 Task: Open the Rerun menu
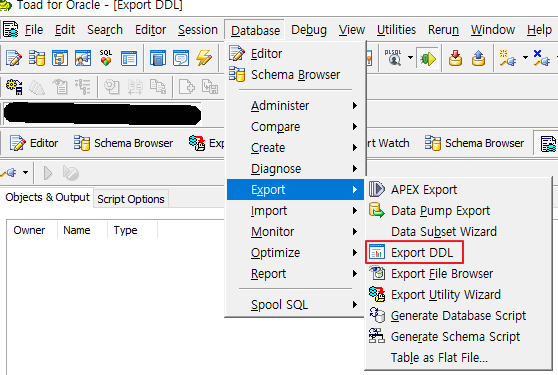click(443, 30)
